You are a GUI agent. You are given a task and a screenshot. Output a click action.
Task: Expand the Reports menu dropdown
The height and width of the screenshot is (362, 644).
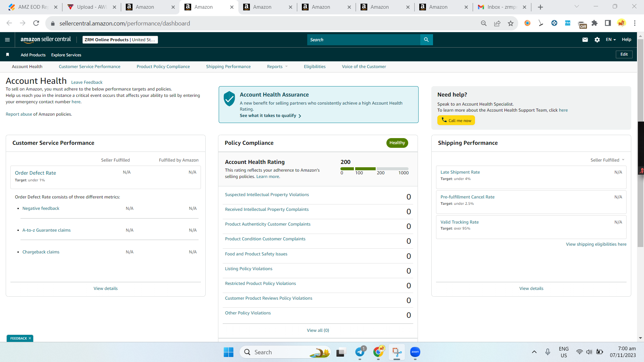277,66
